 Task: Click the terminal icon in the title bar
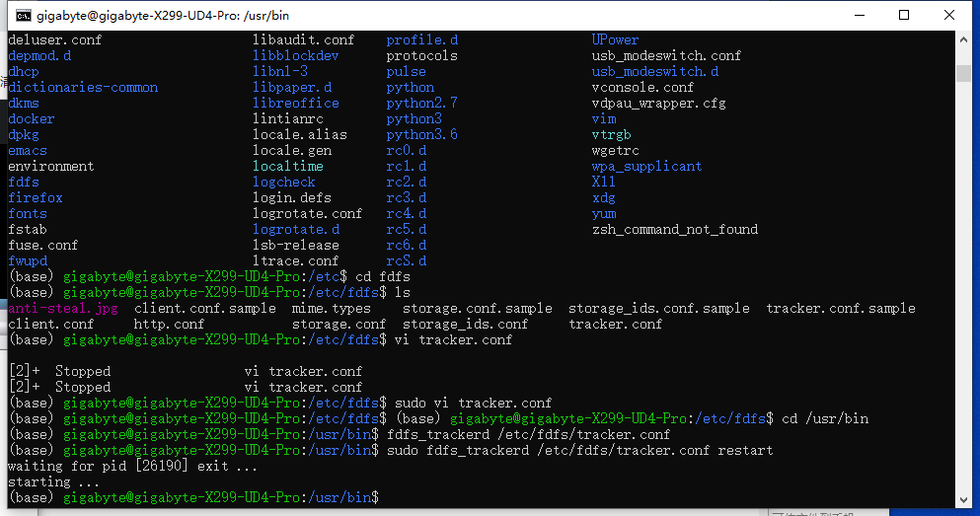point(23,16)
